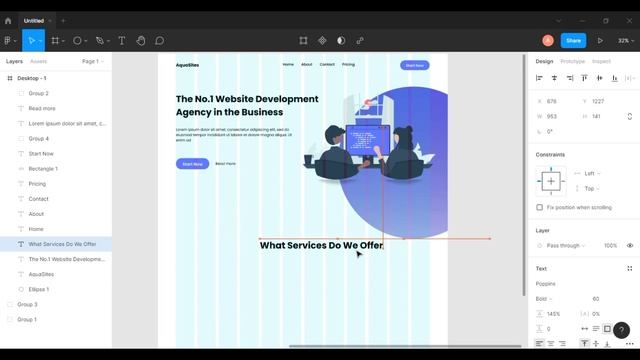Viewport: 640px width, 360px height.
Task: Open tidy up distribute dropdown
Action: [630, 78]
